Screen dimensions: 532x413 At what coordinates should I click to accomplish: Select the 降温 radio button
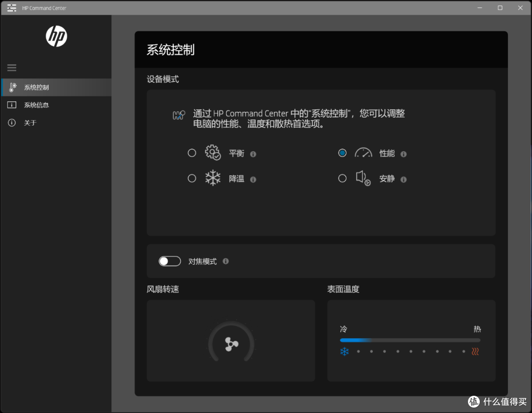[192, 178]
